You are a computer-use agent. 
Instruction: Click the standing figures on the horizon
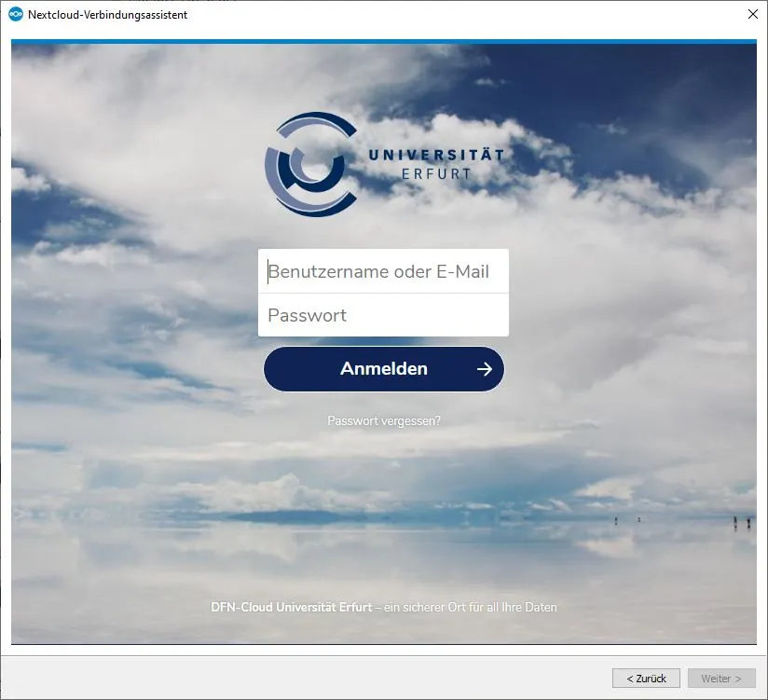pyautogui.click(x=741, y=522)
